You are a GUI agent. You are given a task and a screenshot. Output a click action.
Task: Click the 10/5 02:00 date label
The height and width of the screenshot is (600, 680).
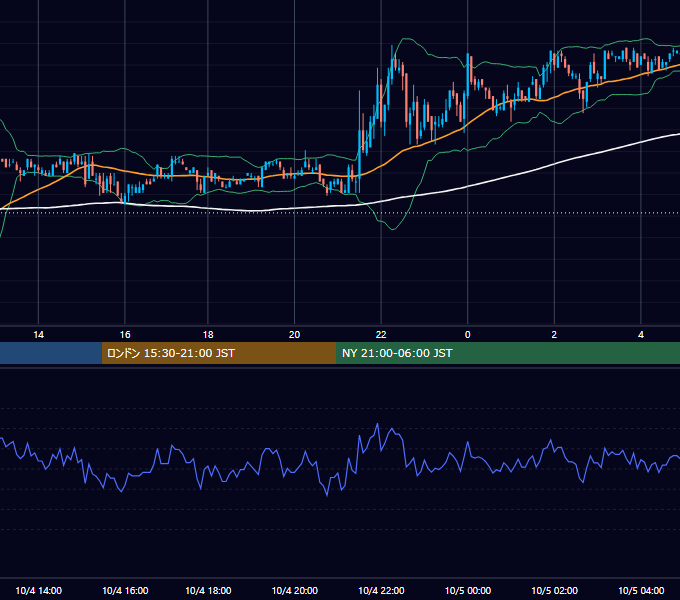(x=554, y=590)
